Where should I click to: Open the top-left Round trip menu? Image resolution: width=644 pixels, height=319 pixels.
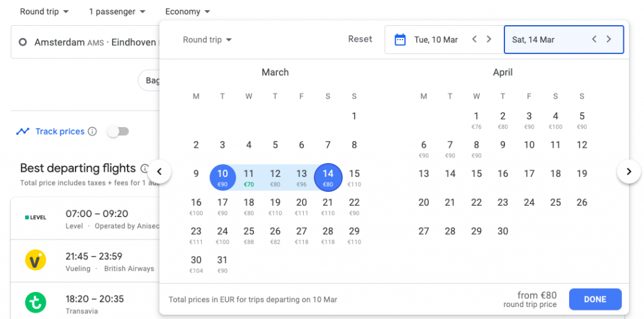click(45, 11)
